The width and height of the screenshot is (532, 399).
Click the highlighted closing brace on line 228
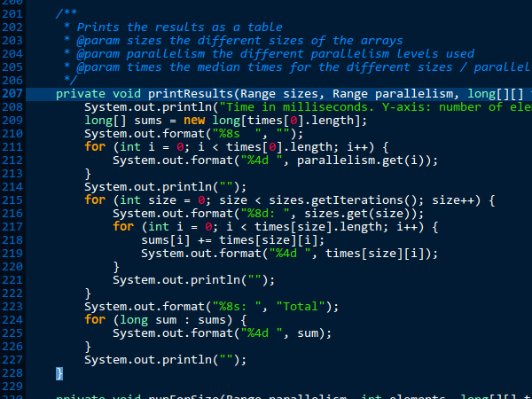coord(59,373)
